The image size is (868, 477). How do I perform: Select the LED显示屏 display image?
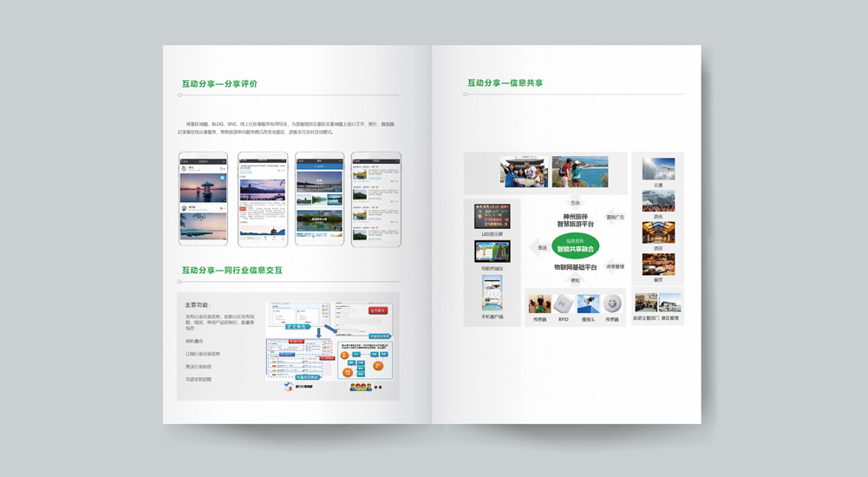tap(492, 217)
